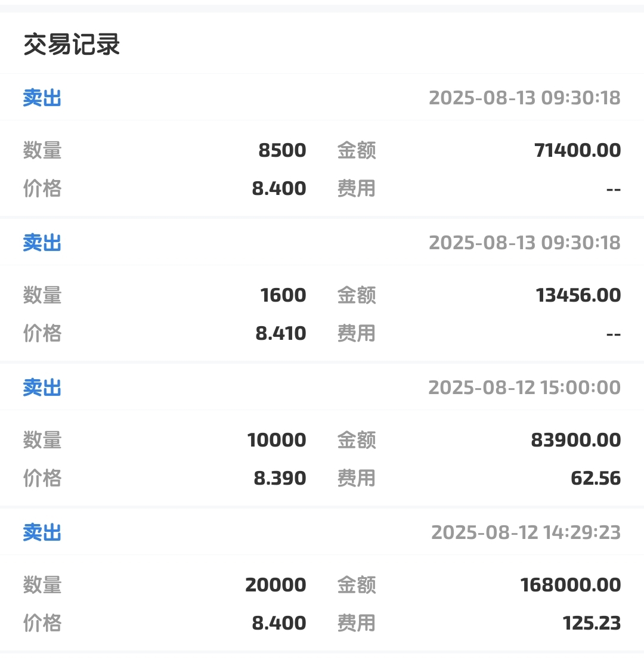644x660 pixels.
Task: Open the 卖出 record dated 2025-08-12 14:29:23
Action: [x=322, y=580]
